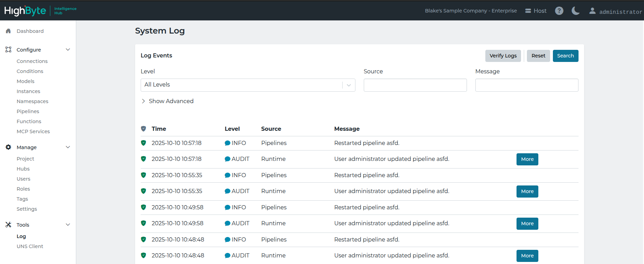The image size is (644, 264).
Task: Click the Tools wrench icon
Action: (8, 225)
